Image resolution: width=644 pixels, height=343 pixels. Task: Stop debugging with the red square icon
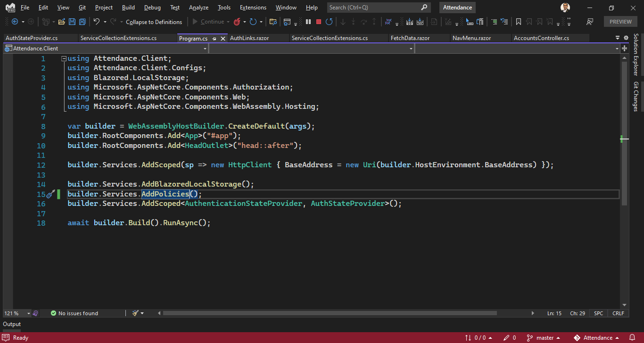coord(320,21)
